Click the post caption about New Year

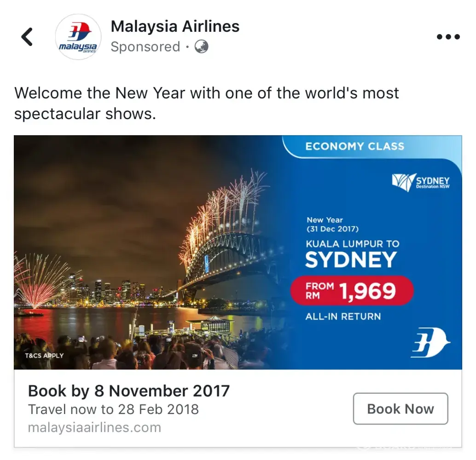[x=206, y=103]
